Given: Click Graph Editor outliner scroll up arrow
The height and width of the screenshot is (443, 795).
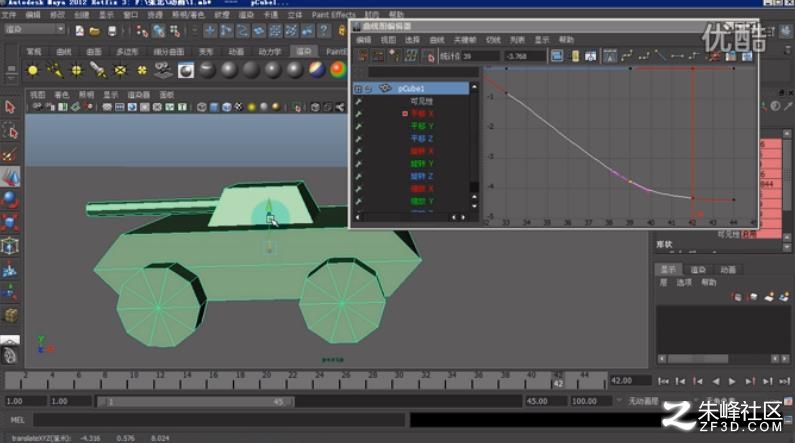Looking at the screenshot, I should [x=474, y=87].
